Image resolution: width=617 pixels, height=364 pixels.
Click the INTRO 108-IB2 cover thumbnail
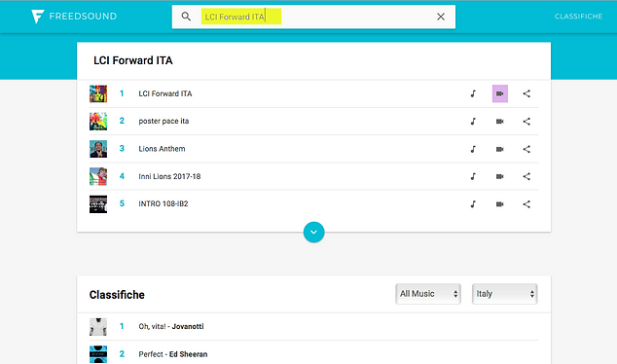click(x=98, y=203)
